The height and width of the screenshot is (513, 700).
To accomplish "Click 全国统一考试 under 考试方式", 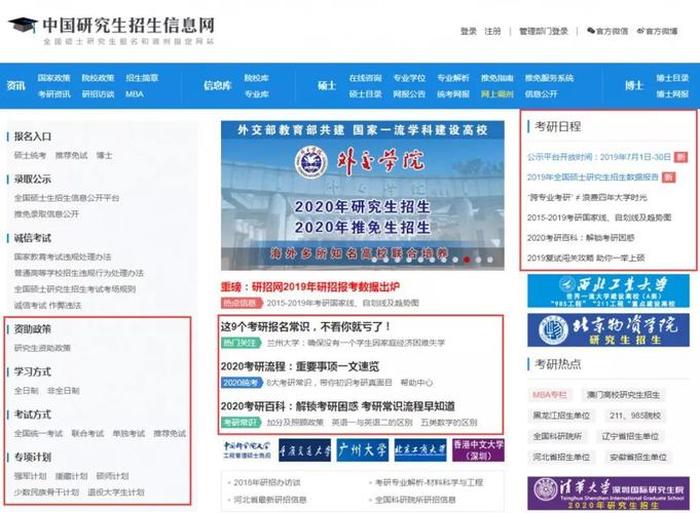I will [x=38, y=434].
